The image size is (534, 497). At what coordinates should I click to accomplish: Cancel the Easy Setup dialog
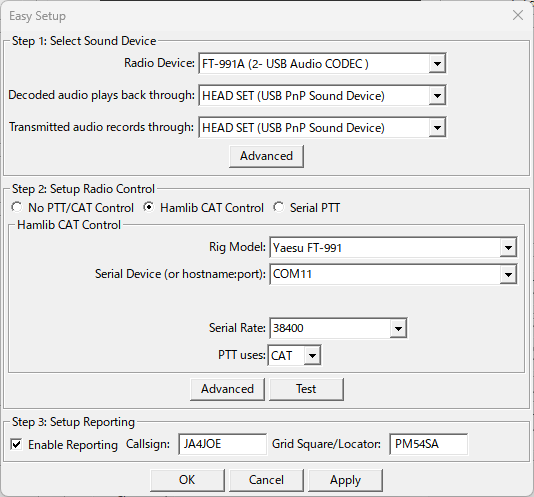(266, 480)
